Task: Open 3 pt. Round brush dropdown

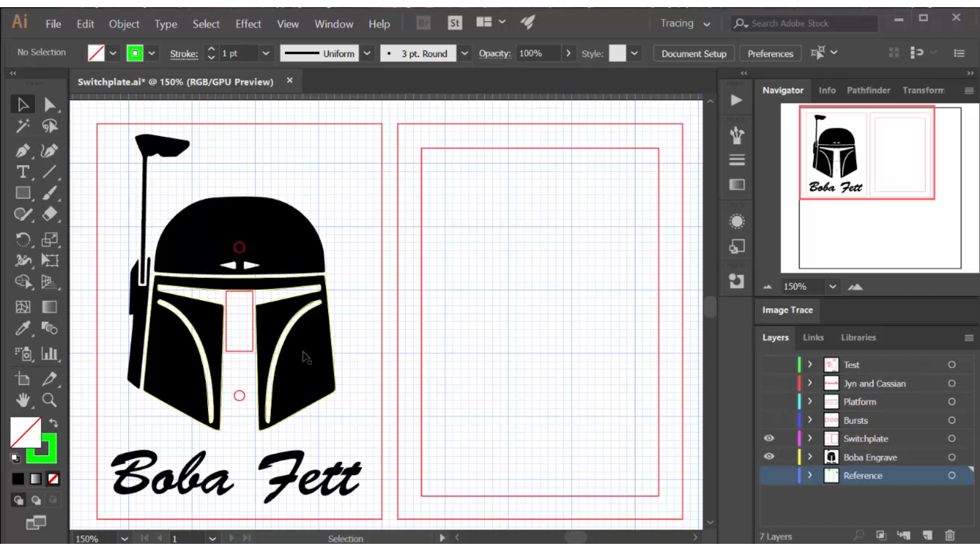Action: 464,53
